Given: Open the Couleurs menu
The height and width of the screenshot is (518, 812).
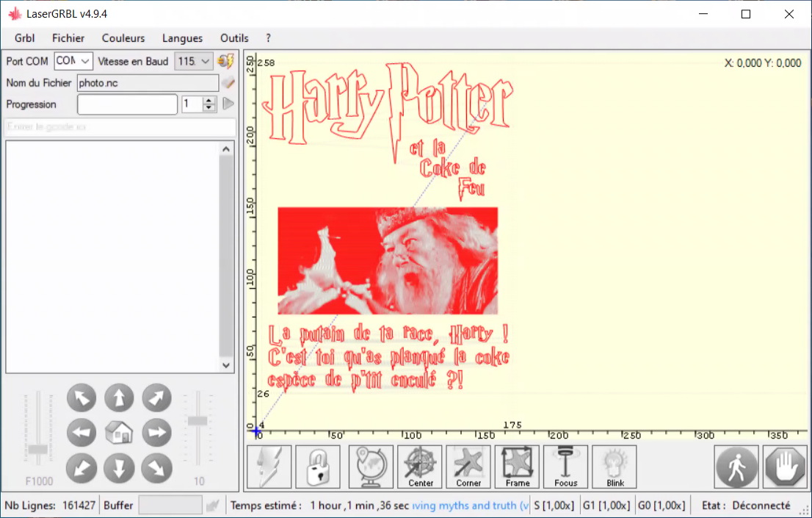Looking at the screenshot, I should click(x=123, y=38).
